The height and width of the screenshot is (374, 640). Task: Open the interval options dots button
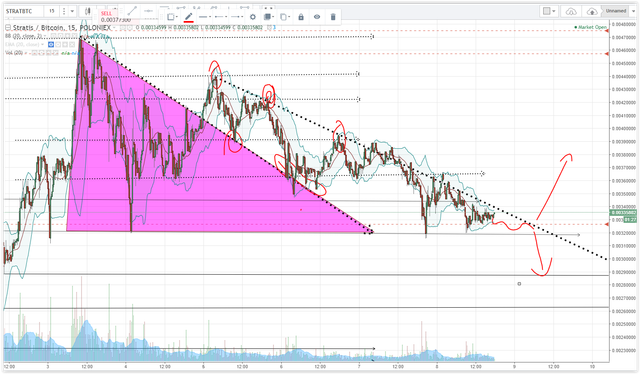63,11
